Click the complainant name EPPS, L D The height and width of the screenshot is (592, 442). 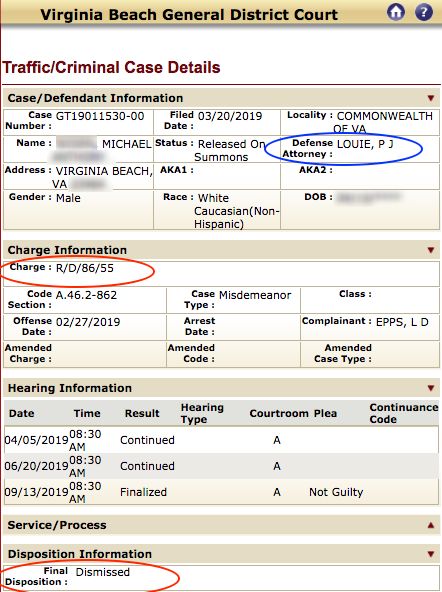tap(402, 322)
